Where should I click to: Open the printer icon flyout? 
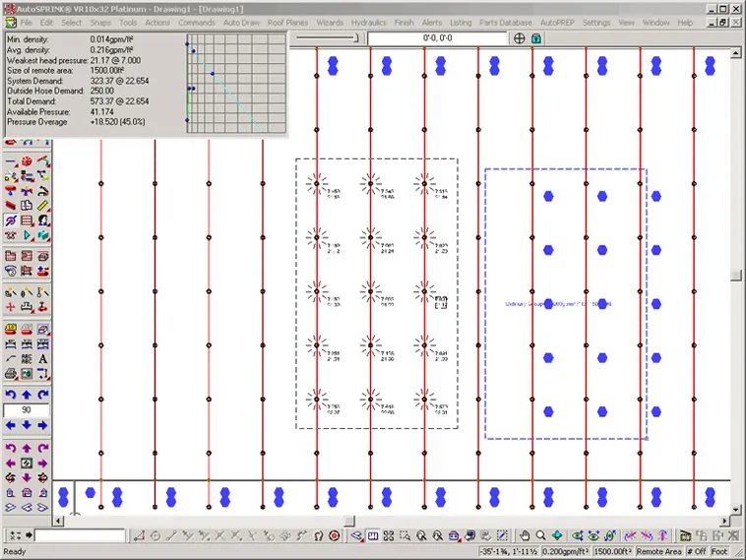11,374
